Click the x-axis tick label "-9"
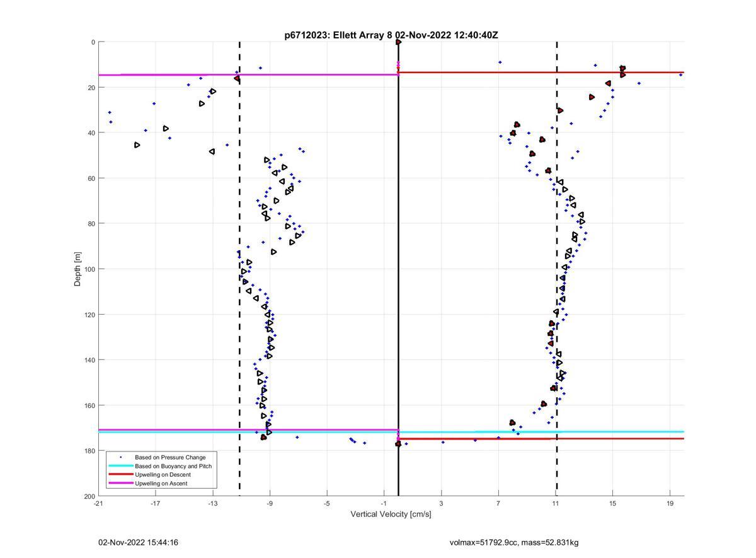The width and height of the screenshot is (756, 558). click(270, 503)
